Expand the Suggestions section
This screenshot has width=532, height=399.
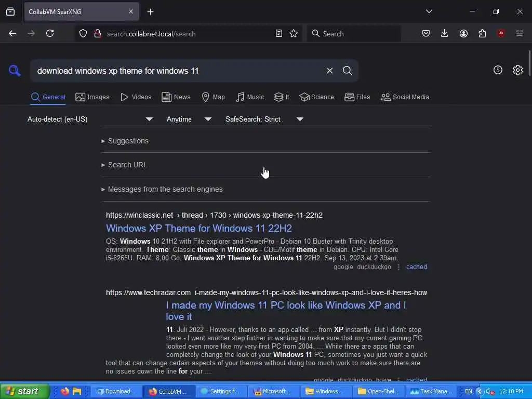pos(125,141)
